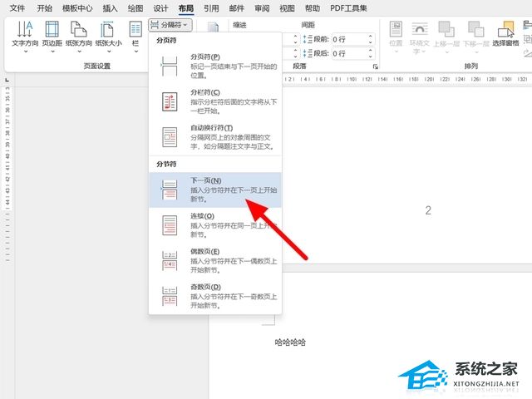Click the 段后 (Spacing After) spinner arrows
The height and width of the screenshot is (399, 532).
370,53
